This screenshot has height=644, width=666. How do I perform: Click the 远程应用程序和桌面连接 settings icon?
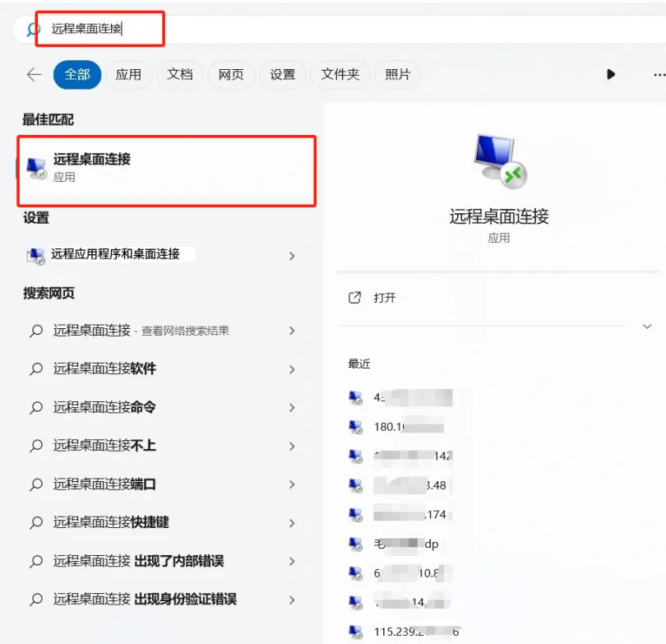35,256
